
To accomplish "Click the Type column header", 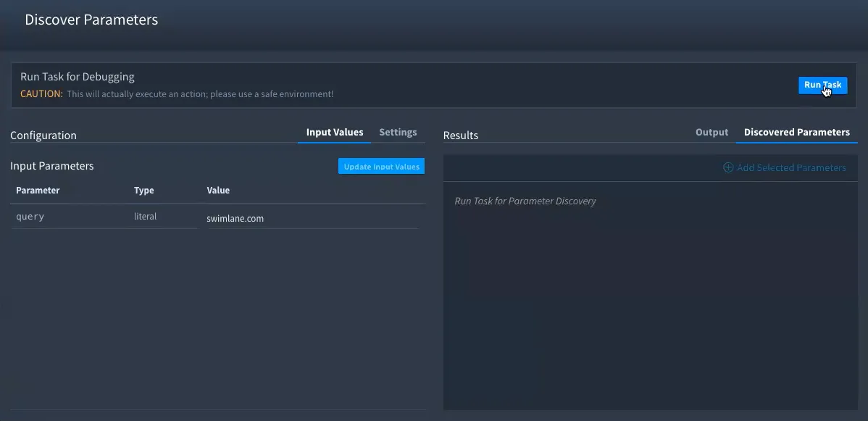I will click(144, 190).
